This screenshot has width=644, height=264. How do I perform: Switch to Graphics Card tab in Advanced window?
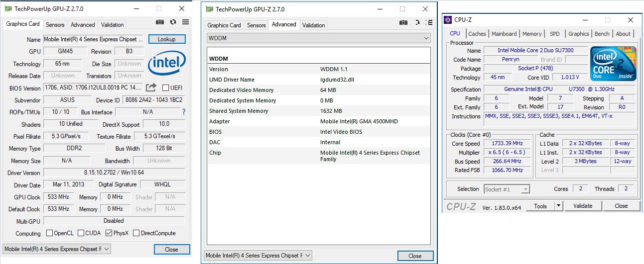click(x=224, y=25)
